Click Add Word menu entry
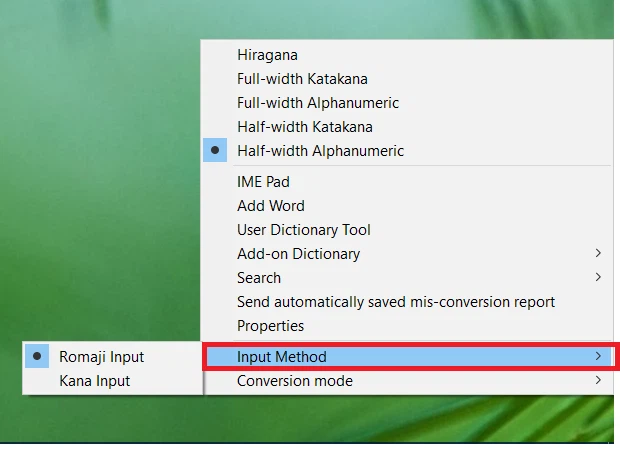 (270, 206)
